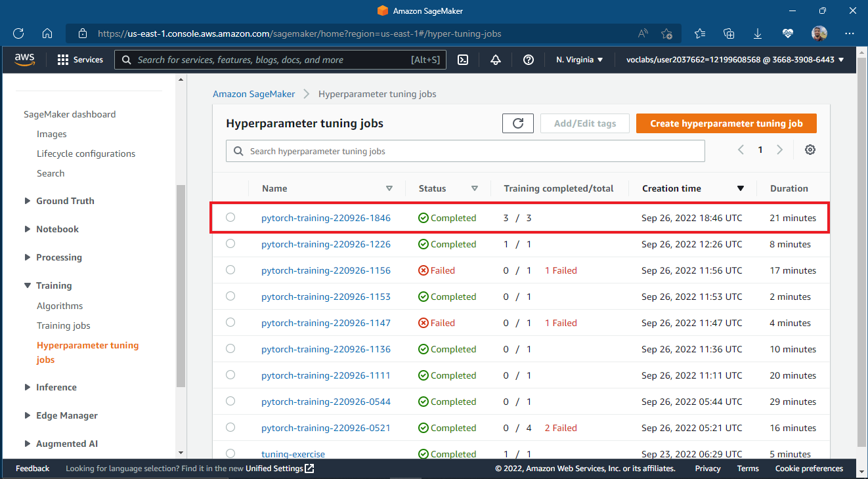Image resolution: width=868 pixels, height=479 pixels.
Task: Click the Search hyperparameter tuning jobs field
Action: pyautogui.click(x=466, y=151)
